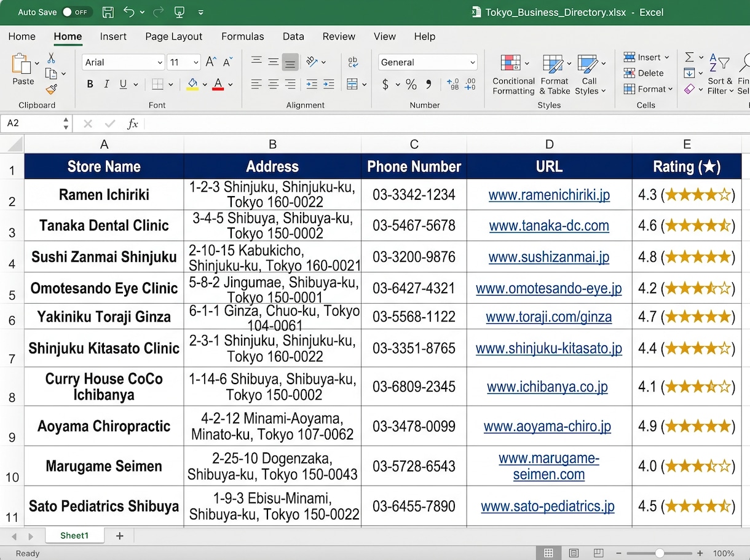Add a new sheet with the plus button
750x560 pixels.
[120, 536]
